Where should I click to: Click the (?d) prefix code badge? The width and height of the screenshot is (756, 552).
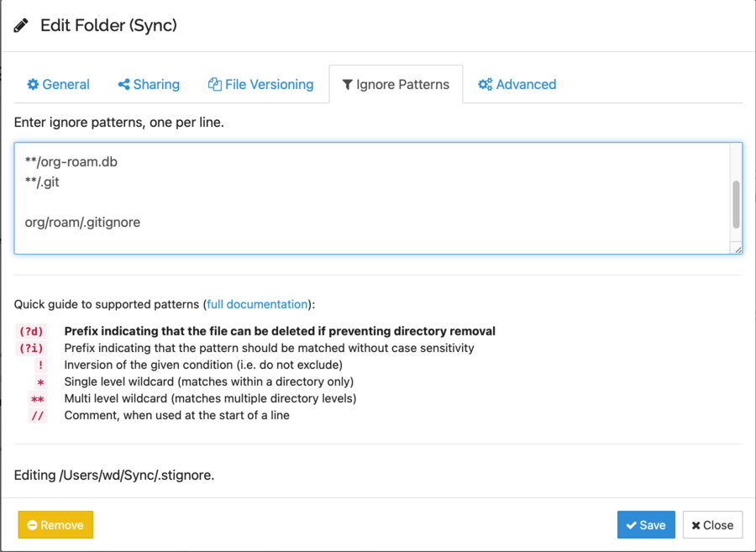point(30,331)
